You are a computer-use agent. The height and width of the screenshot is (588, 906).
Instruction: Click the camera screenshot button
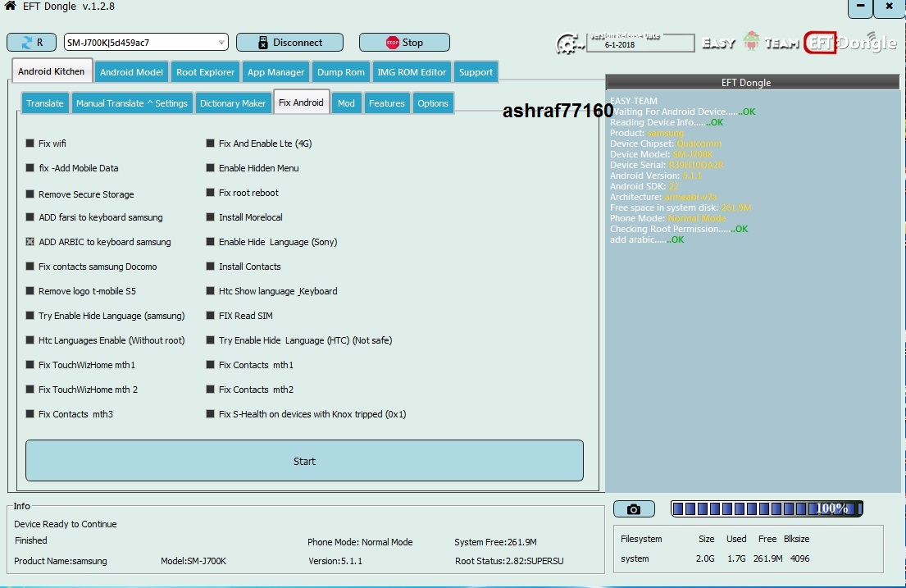tap(634, 508)
